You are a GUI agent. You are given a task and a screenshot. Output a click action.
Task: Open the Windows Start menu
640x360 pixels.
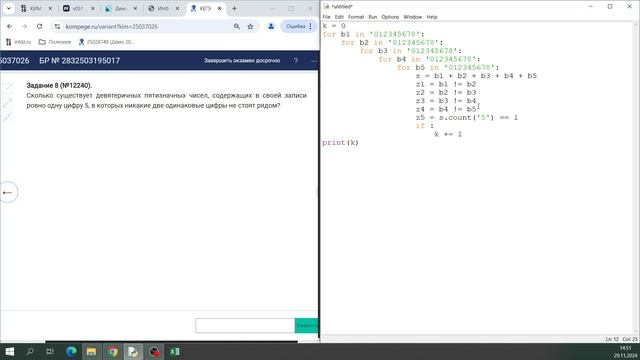9,351
